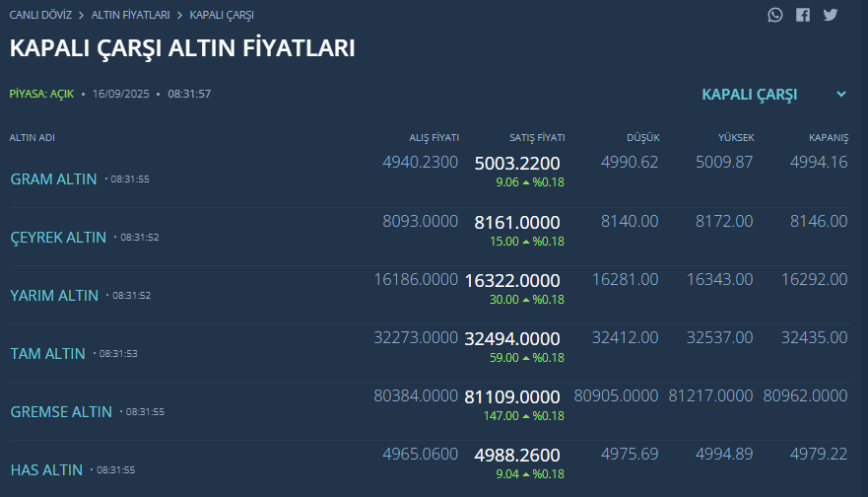
Task: Select KAPALI ÇARŞI breadcrumb item
Action: pos(222,16)
